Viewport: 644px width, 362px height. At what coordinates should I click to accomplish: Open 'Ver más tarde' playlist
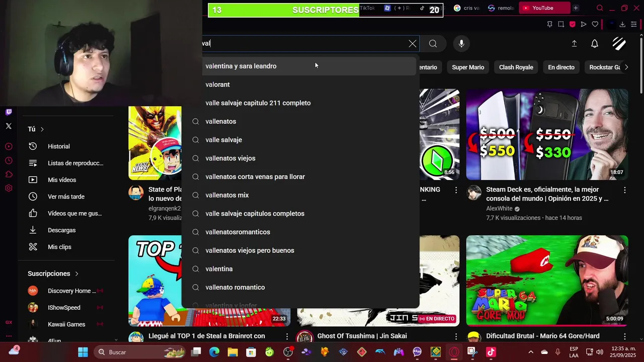tap(66, 197)
